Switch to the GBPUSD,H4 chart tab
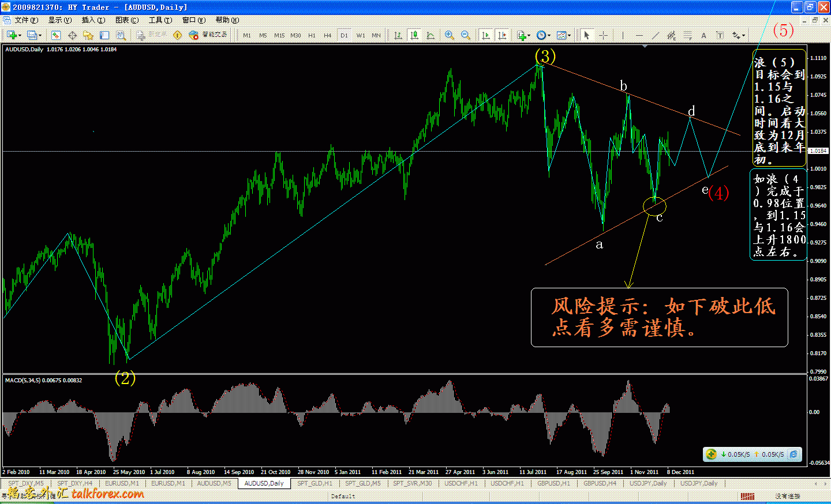This screenshot has height=504, width=831. (x=600, y=483)
